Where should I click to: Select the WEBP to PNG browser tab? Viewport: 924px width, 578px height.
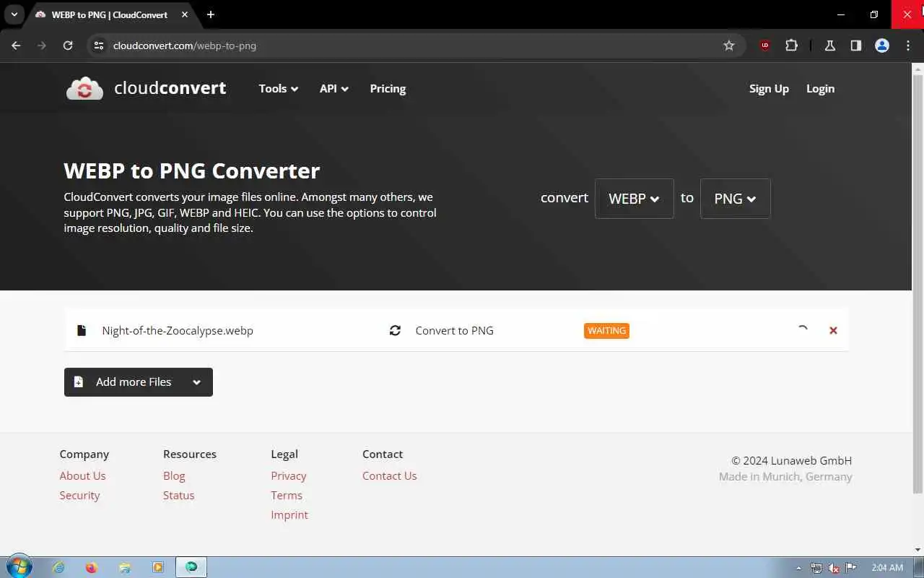108,14
